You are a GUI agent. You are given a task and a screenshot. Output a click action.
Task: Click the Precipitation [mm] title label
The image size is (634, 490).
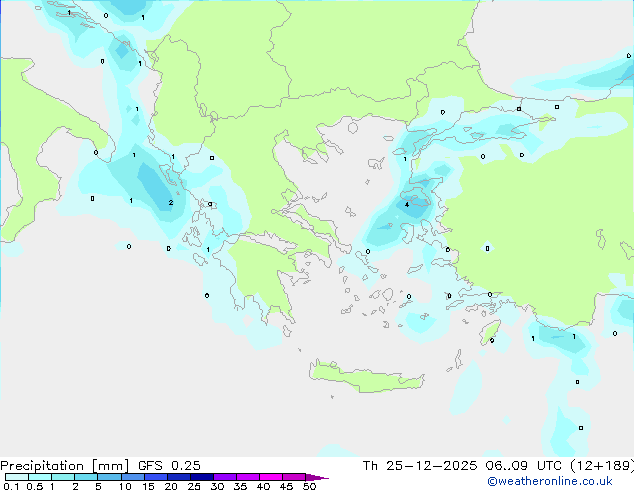pos(65,466)
